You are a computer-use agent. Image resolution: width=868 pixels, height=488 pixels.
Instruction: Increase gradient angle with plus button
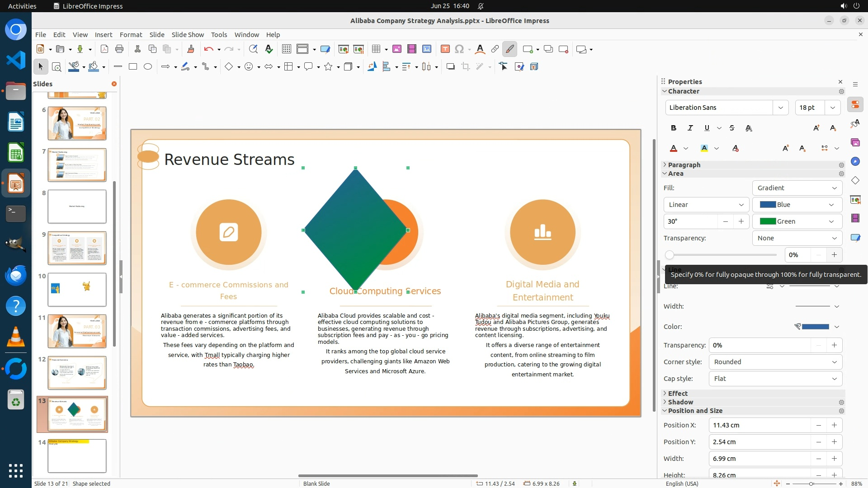pyautogui.click(x=741, y=221)
